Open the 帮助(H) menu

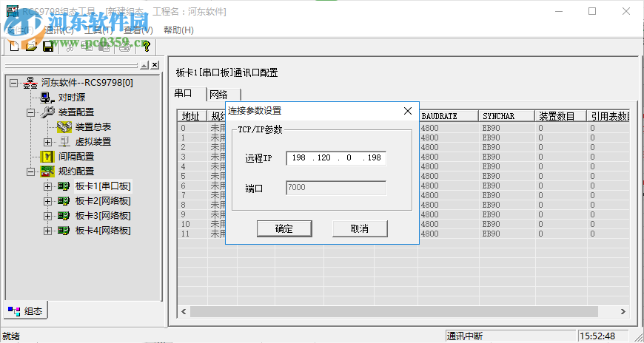(178, 30)
